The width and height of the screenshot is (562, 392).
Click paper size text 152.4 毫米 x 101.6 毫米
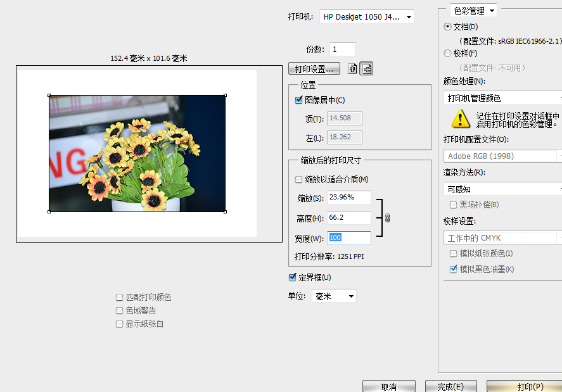tap(149, 58)
